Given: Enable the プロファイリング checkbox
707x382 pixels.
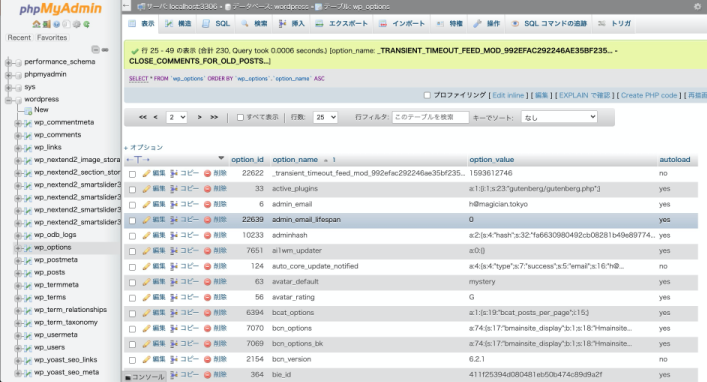Looking at the screenshot, I should tap(427, 95).
